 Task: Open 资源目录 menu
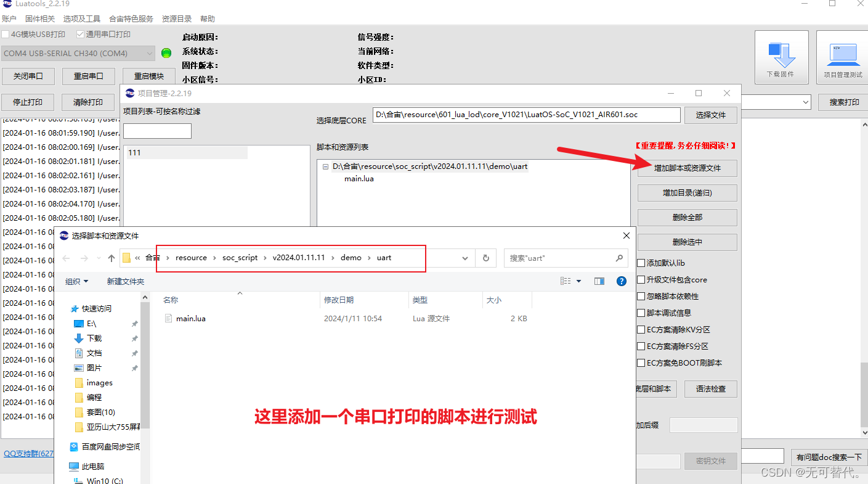click(177, 19)
